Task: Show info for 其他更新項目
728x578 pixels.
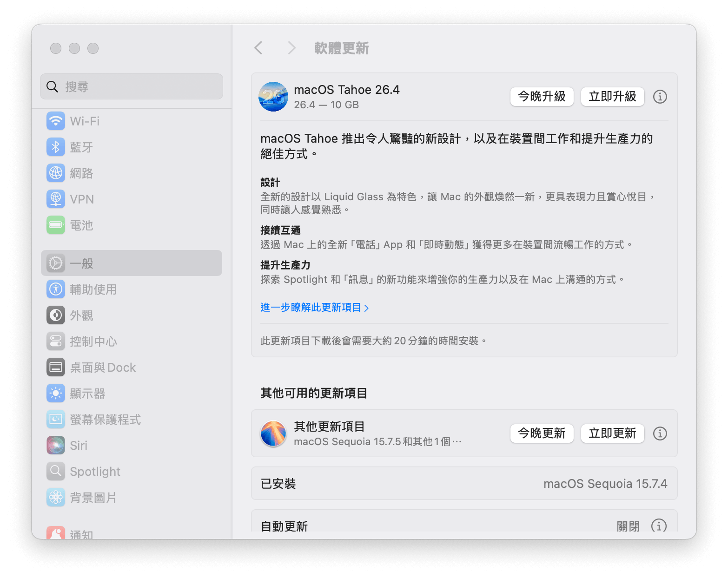Action: click(x=660, y=433)
